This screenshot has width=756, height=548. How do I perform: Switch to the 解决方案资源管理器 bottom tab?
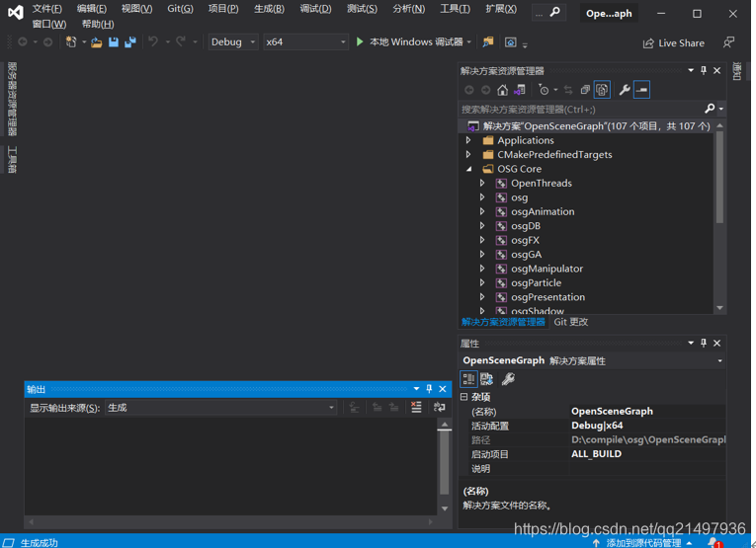(503, 322)
